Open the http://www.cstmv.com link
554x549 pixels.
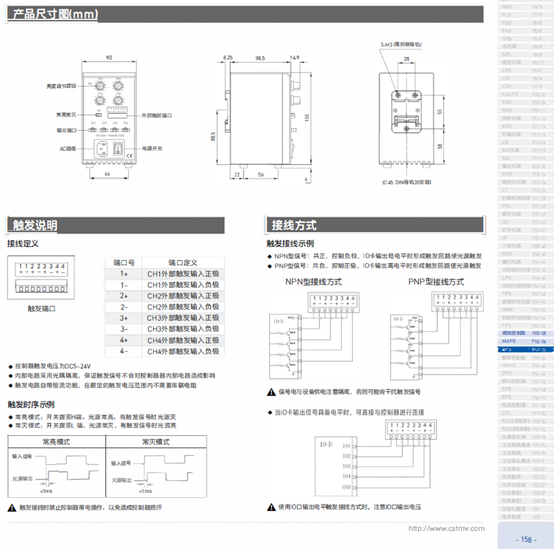447,529
